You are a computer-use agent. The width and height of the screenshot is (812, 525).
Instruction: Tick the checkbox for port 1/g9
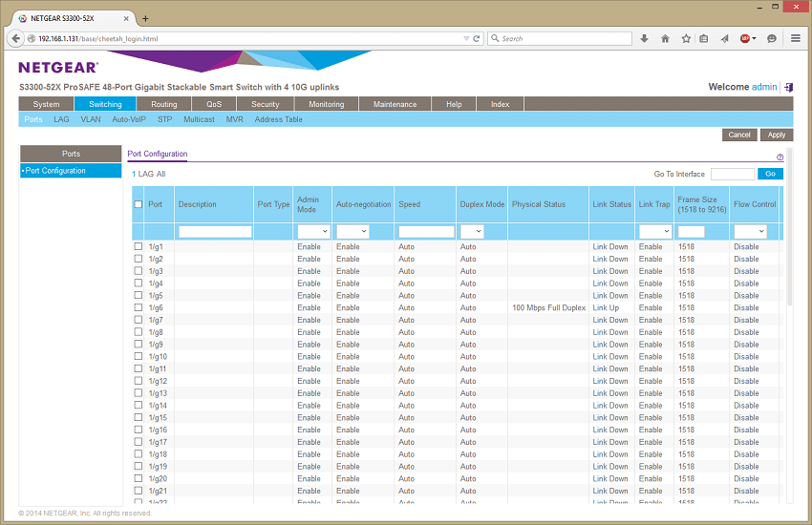coord(139,345)
